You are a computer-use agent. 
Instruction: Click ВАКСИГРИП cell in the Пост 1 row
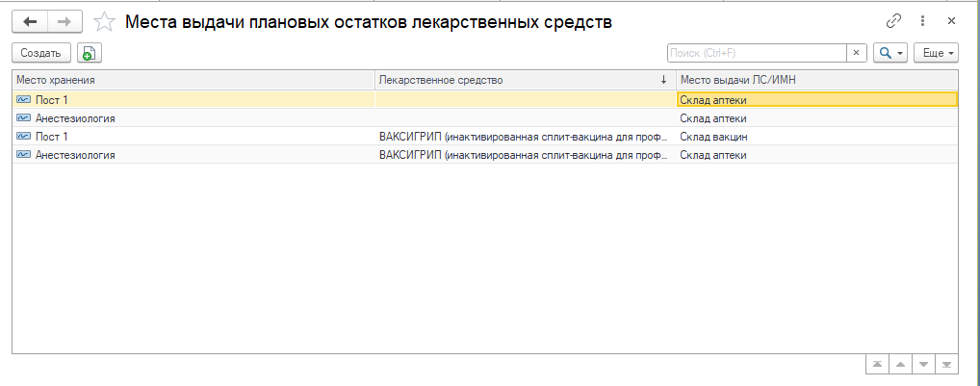pos(525,136)
